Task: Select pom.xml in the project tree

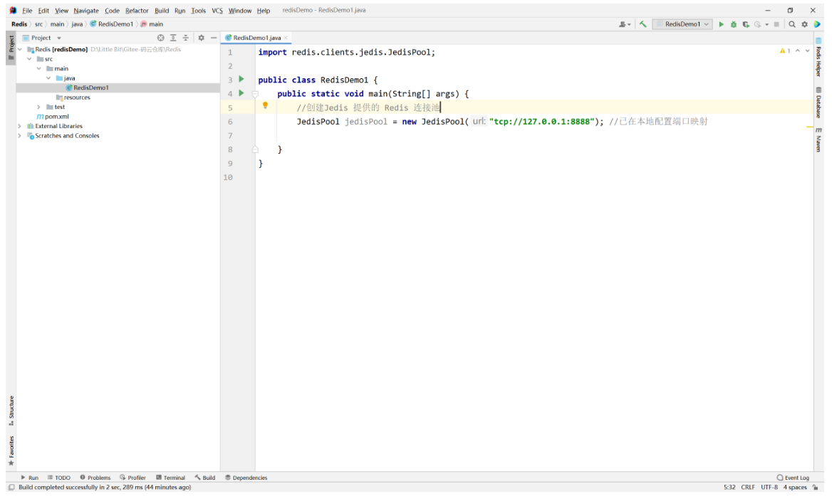Action: (53, 117)
